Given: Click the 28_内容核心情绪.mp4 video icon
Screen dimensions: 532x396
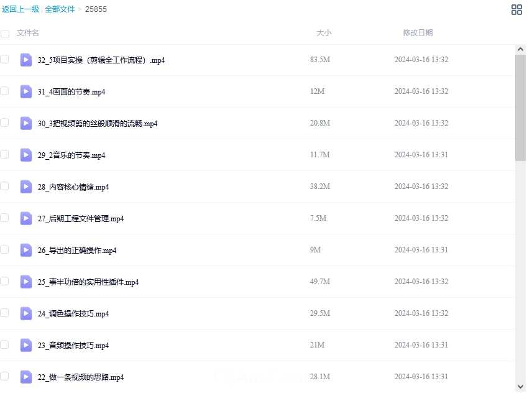Looking at the screenshot, I should 26,186.
